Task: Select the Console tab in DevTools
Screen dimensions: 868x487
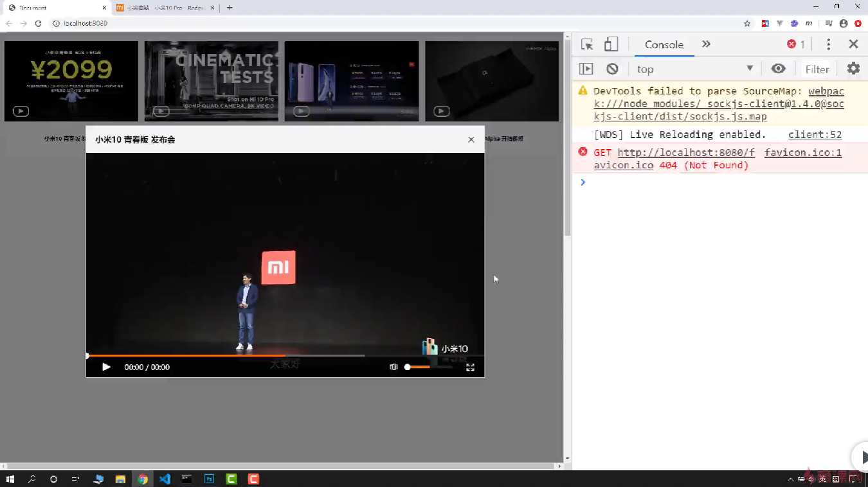Action: [664, 44]
